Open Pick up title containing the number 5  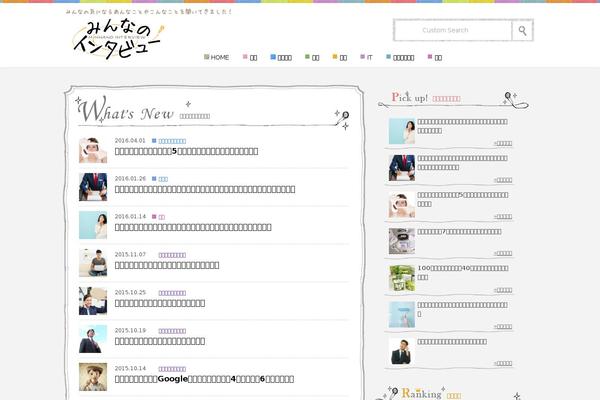[x=463, y=199]
